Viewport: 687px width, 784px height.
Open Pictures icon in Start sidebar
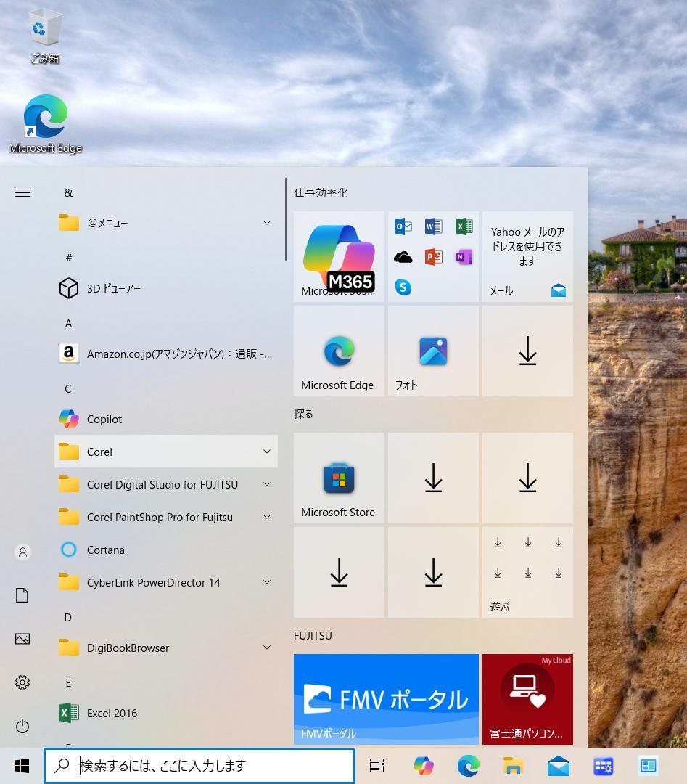click(x=22, y=639)
